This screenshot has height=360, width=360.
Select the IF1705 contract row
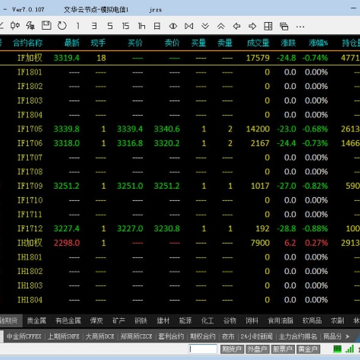click(x=180, y=129)
